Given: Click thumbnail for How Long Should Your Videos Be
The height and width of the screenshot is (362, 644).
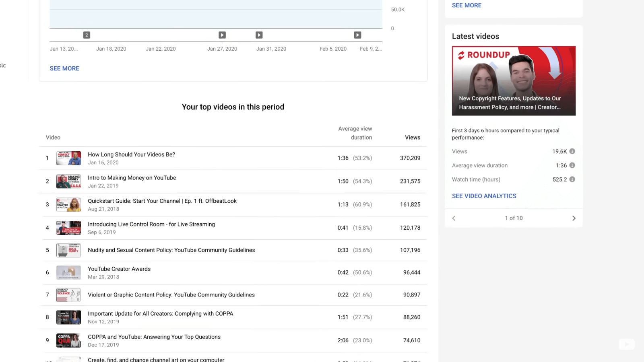Looking at the screenshot, I should point(68,158).
